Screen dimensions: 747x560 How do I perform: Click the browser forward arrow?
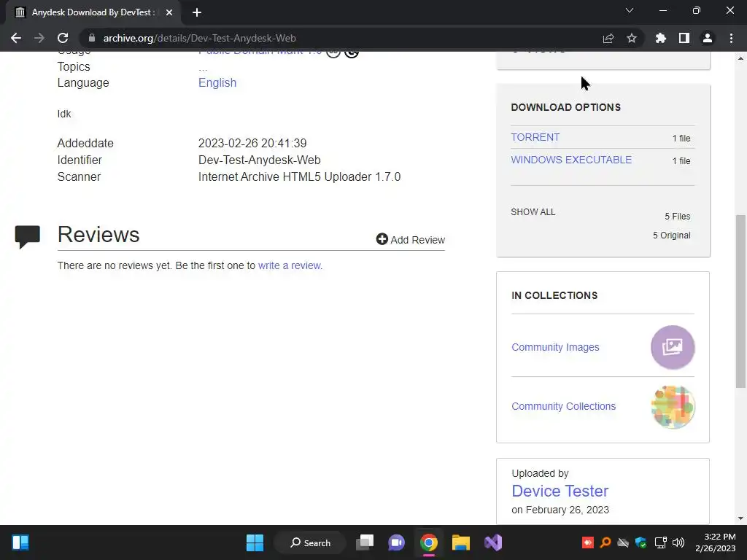tap(39, 38)
